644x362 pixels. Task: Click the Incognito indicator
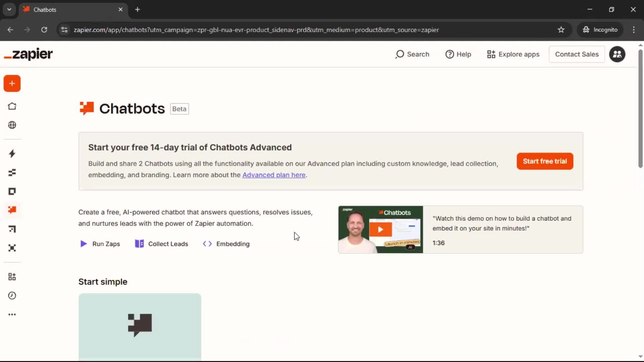[x=600, y=30]
